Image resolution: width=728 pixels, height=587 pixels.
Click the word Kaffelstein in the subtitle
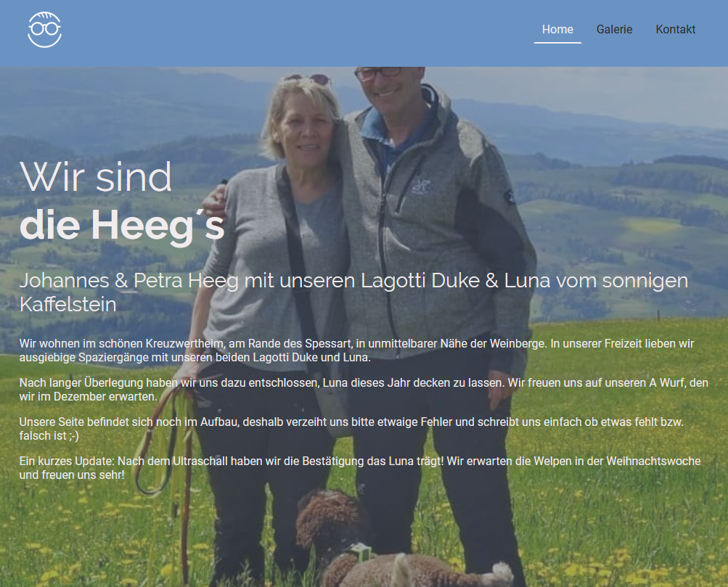click(68, 305)
